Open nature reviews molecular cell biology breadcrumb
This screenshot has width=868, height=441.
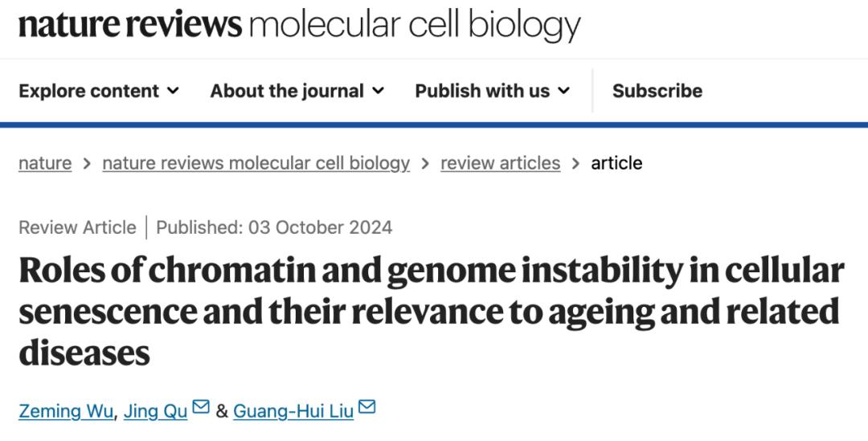pos(256,163)
